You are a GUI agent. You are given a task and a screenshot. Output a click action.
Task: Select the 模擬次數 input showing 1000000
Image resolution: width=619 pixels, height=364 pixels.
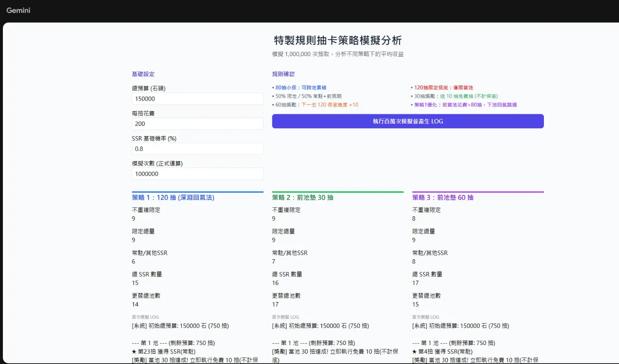click(x=197, y=174)
